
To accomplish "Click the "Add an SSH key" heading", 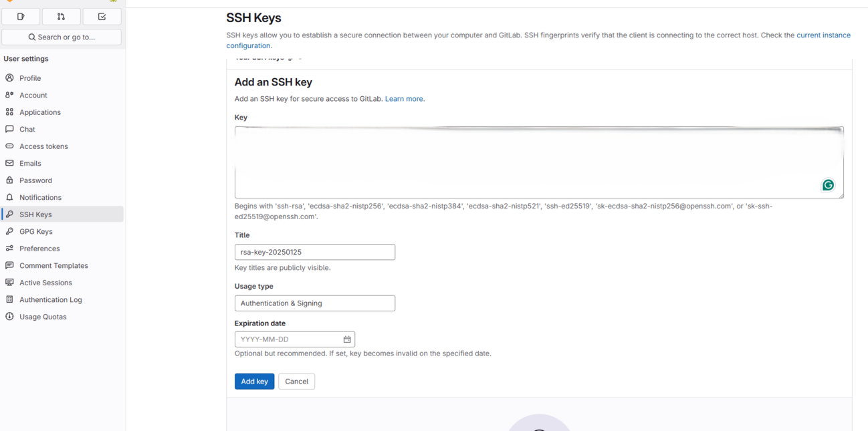I will (274, 82).
